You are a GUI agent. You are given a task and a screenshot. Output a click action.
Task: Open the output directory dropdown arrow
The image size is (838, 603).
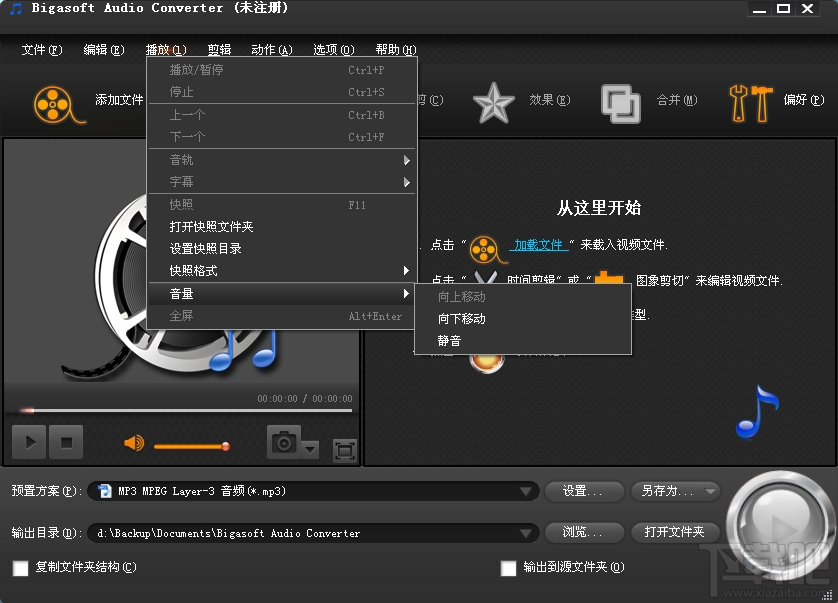click(527, 533)
